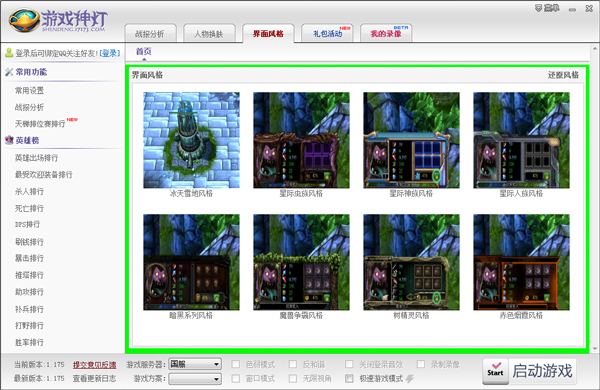Open 推塔排行 in the sidebar

pos(29,275)
